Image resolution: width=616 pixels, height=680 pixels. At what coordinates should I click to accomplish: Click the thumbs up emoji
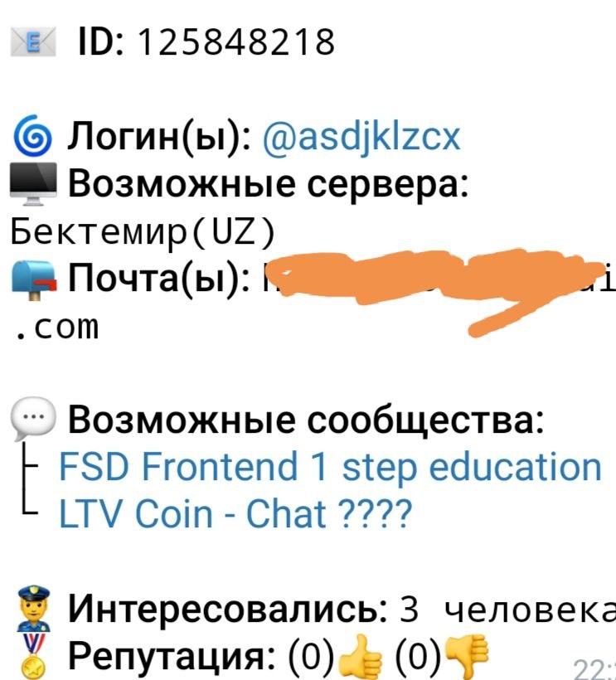(361, 657)
